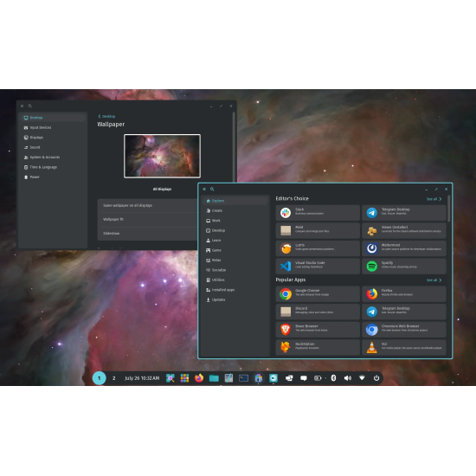The image size is (476, 476).
Task: Open Input Devices in Settings sidebar
Action: (53, 127)
